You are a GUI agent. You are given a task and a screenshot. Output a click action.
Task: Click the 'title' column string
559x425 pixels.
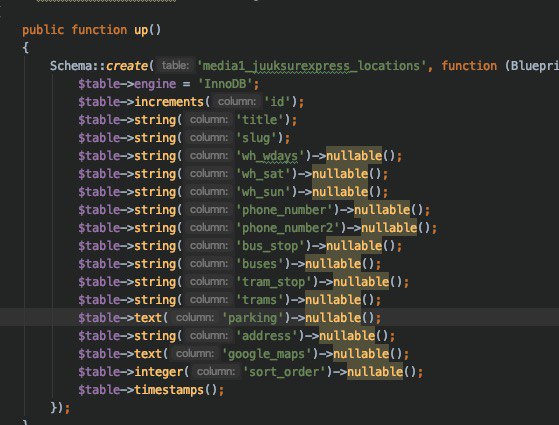pos(260,120)
